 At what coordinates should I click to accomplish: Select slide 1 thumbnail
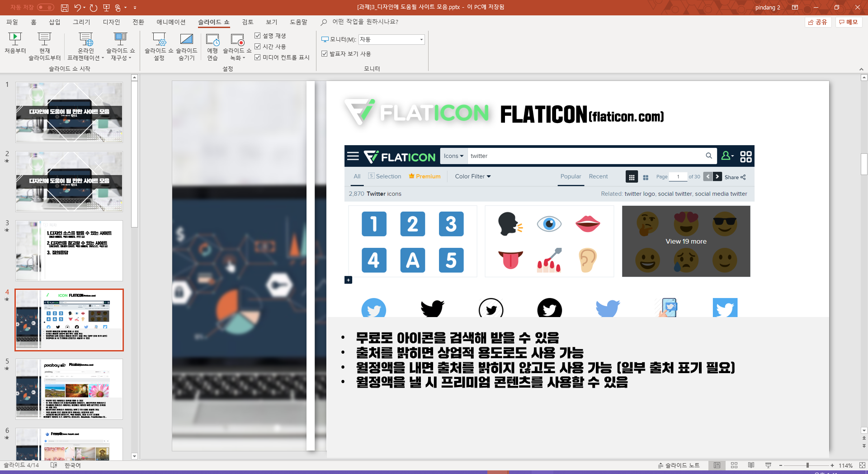click(69, 112)
